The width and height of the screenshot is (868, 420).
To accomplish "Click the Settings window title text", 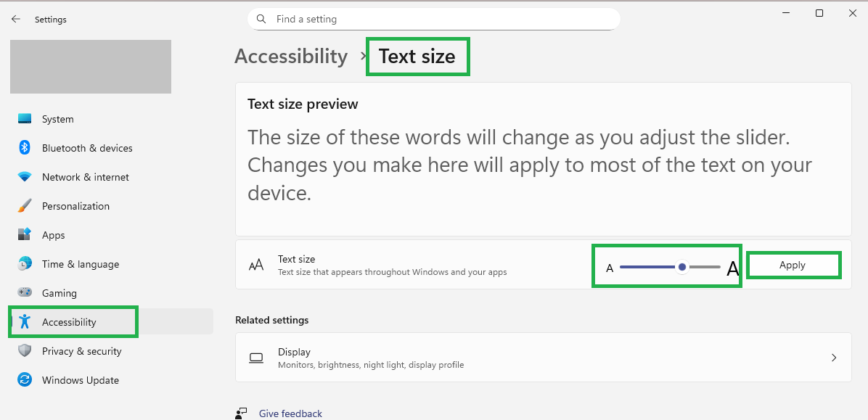I will 50,20.
